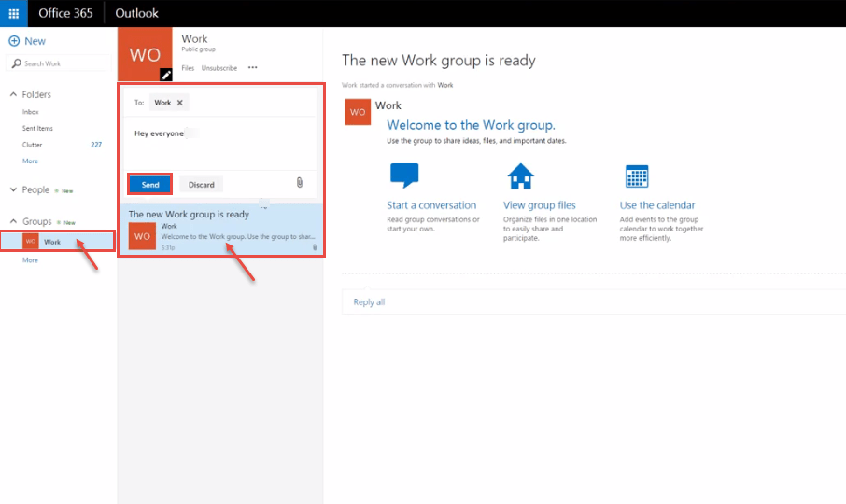Click the Work sender name in reading pane

388,105
